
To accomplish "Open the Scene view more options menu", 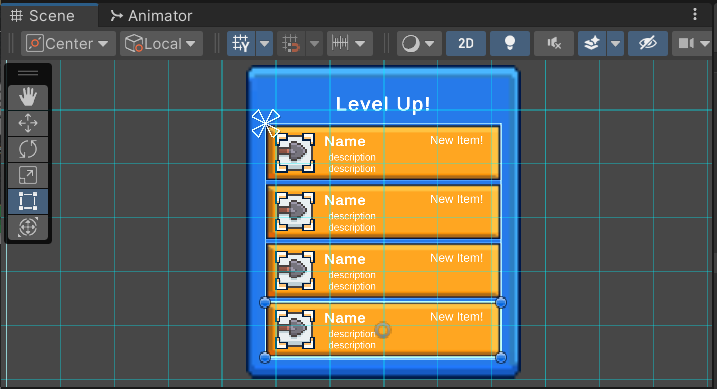I will 695,14.
